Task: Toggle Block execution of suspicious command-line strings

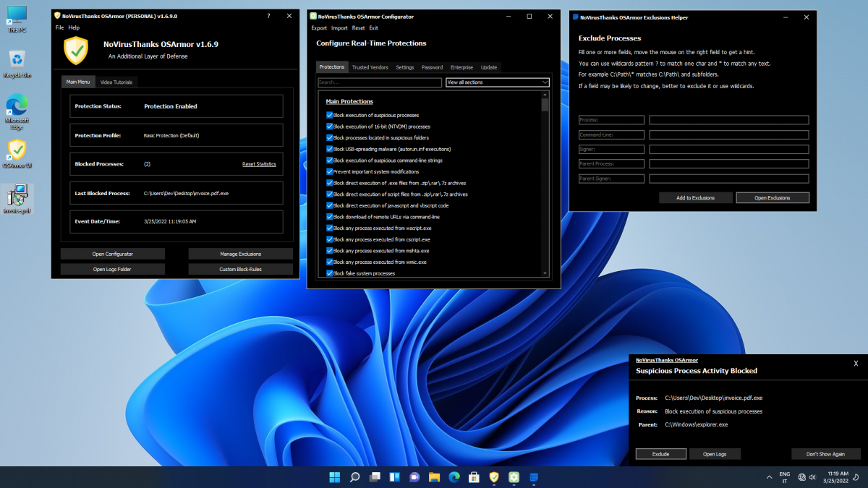Action: pos(330,160)
